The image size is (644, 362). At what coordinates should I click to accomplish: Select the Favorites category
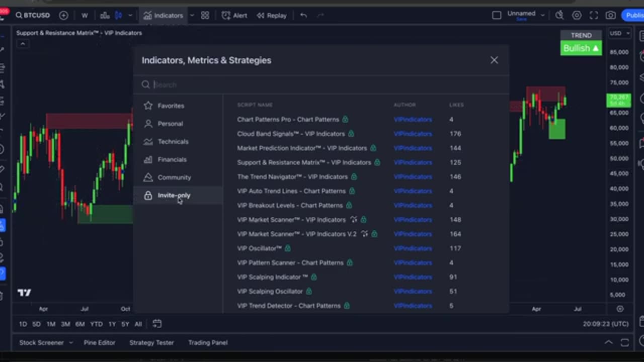point(178,106)
